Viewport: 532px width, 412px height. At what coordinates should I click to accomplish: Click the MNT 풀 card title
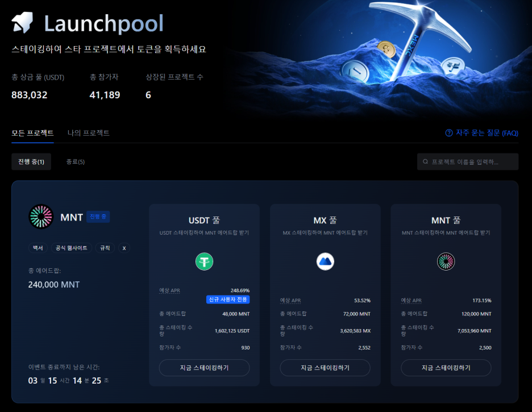point(446,220)
